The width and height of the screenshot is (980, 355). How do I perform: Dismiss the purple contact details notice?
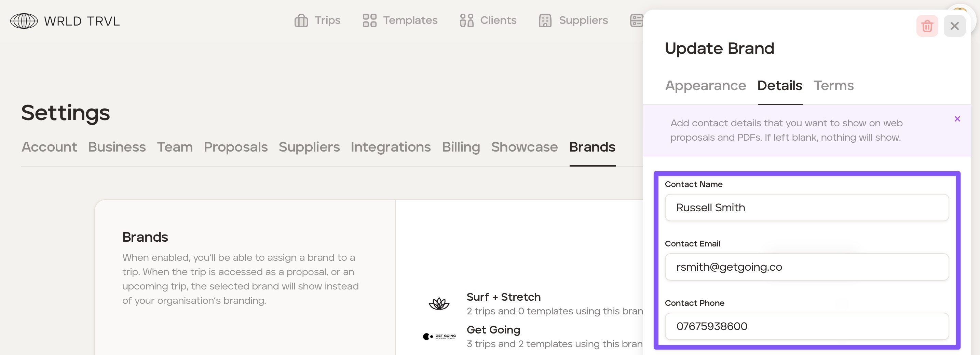click(957, 119)
